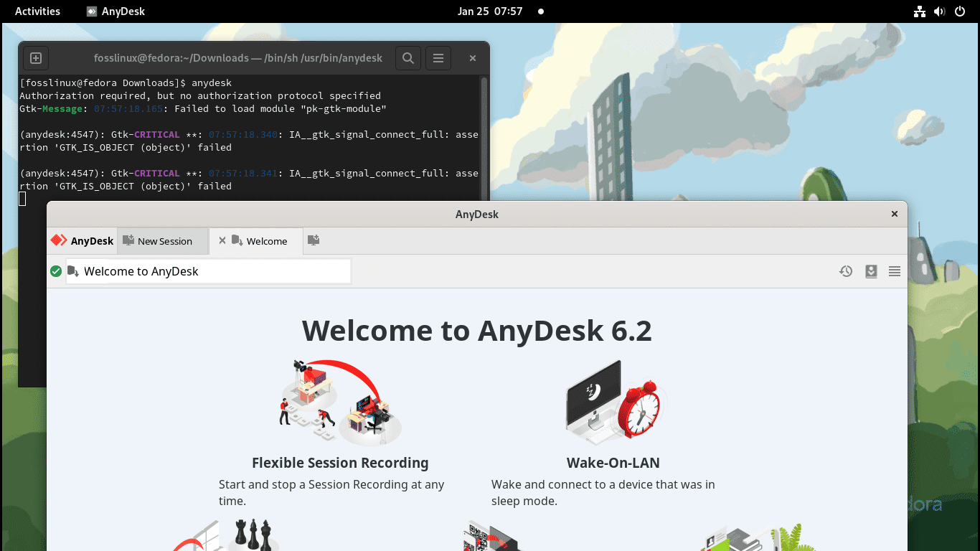980x551 pixels.
Task: Open a new terminal tab
Action: coord(36,58)
